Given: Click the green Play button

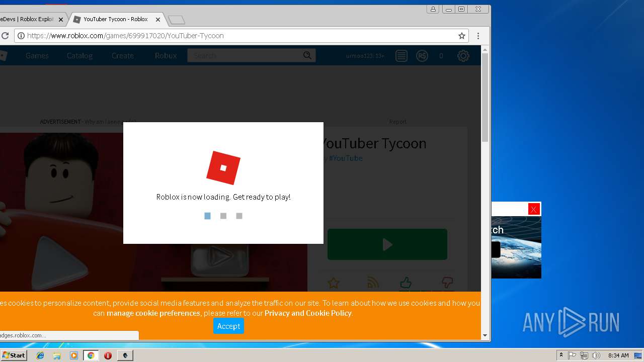Looking at the screenshot, I should (387, 244).
